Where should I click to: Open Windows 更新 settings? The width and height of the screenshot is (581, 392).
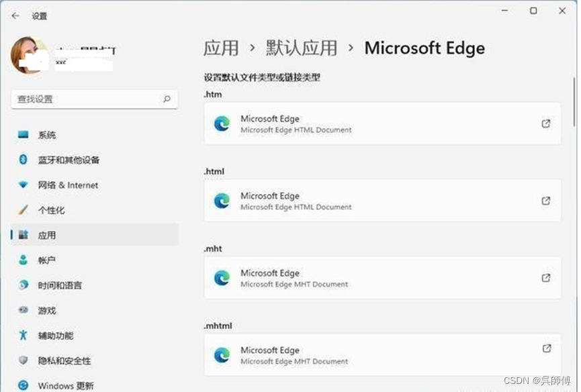pyautogui.click(x=95, y=385)
